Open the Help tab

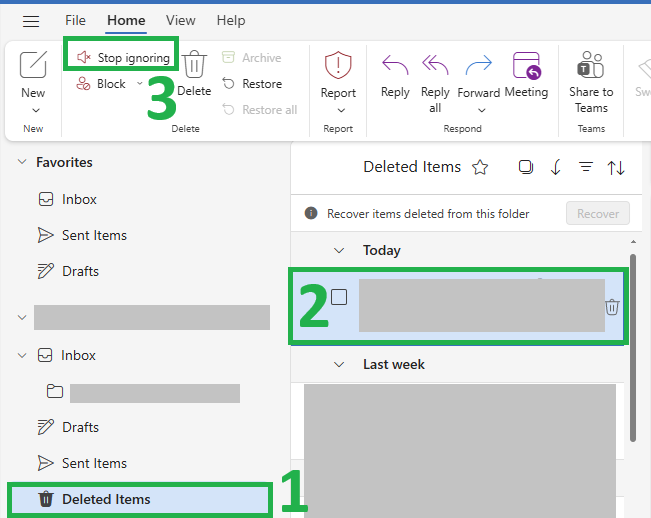tap(231, 20)
